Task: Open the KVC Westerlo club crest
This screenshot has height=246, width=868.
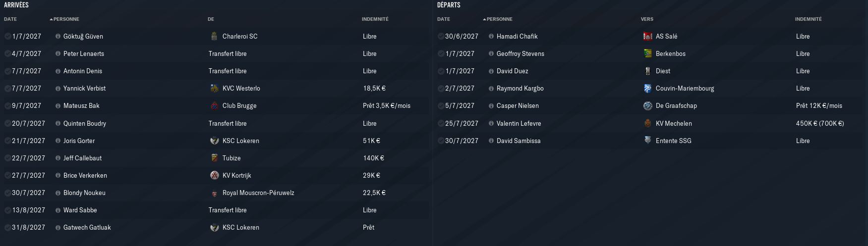Action: (214, 88)
